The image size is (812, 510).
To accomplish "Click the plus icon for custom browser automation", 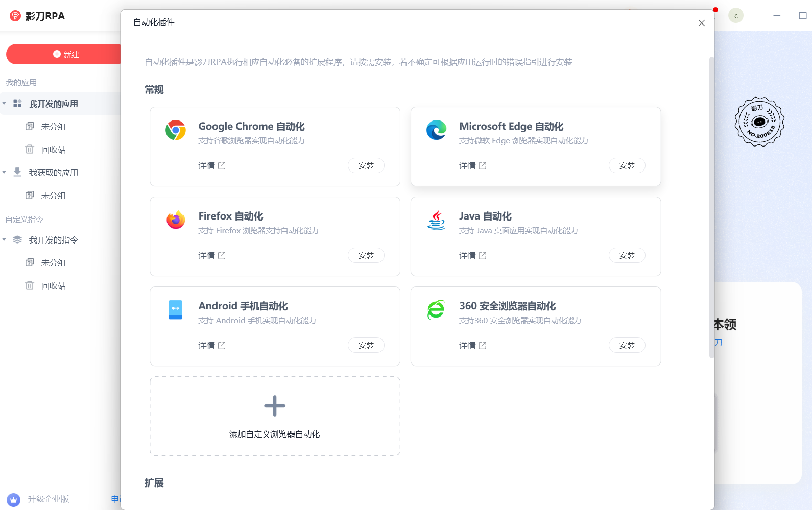I will 275,406.
